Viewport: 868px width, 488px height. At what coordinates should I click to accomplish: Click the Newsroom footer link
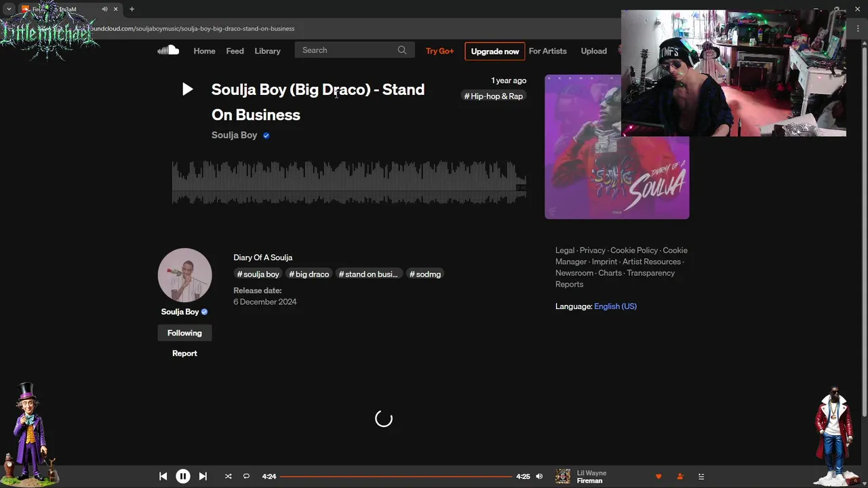[x=574, y=273]
